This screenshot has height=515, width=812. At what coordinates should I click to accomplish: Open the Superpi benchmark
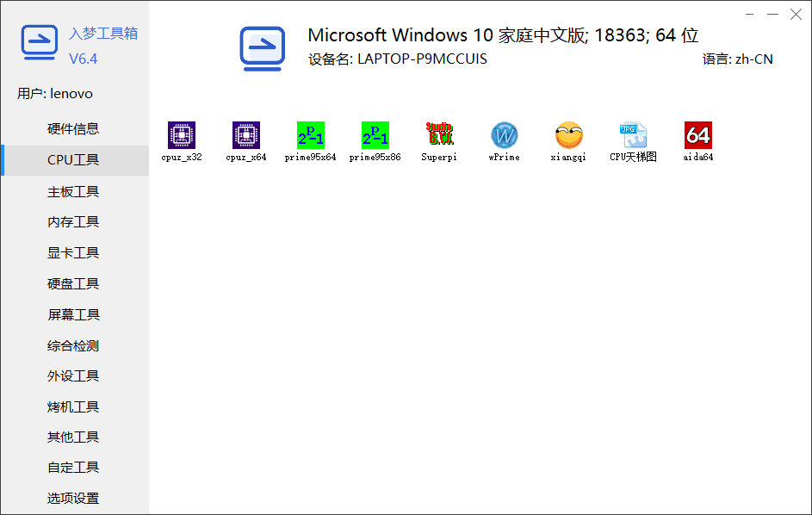439,136
